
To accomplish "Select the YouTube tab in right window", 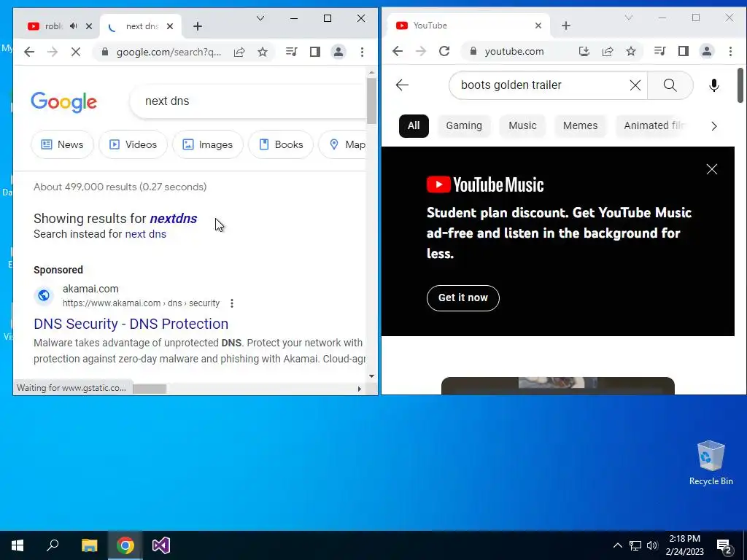I will pyautogui.click(x=469, y=26).
